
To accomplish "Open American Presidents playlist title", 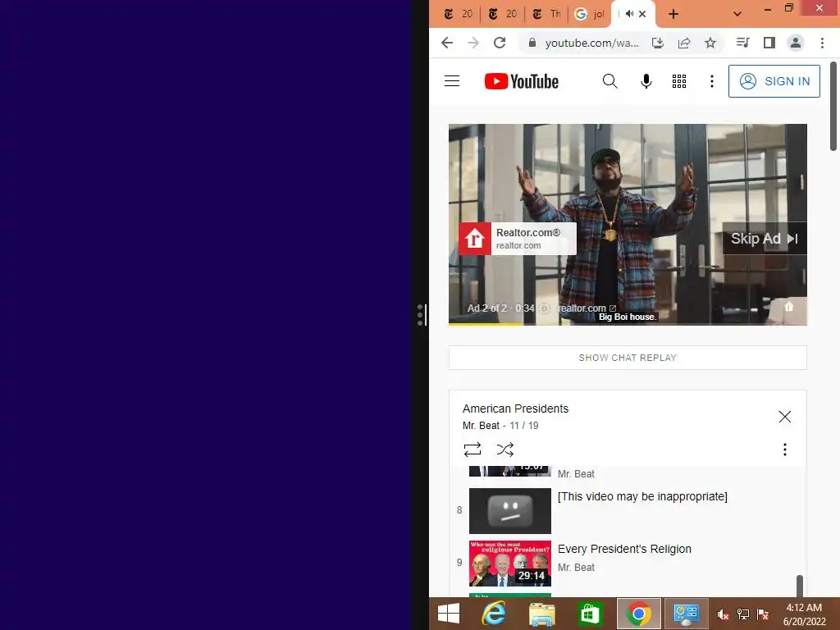I will [x=515, y=409].
